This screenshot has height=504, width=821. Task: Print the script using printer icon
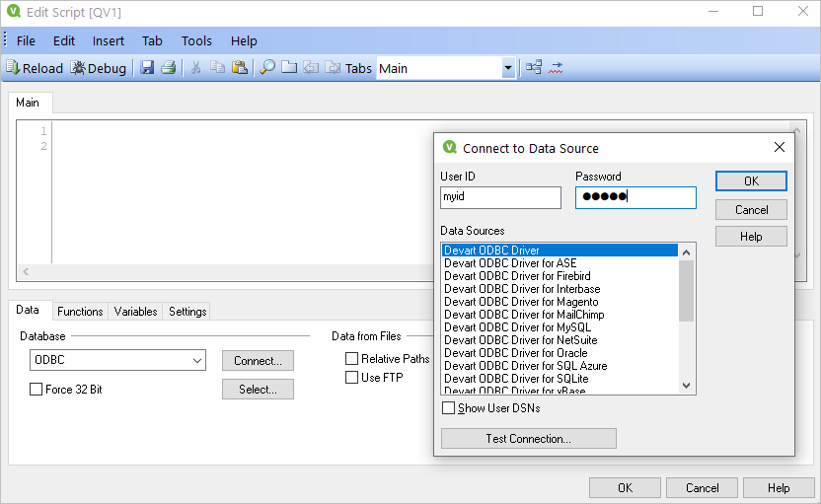pos(168,68)
